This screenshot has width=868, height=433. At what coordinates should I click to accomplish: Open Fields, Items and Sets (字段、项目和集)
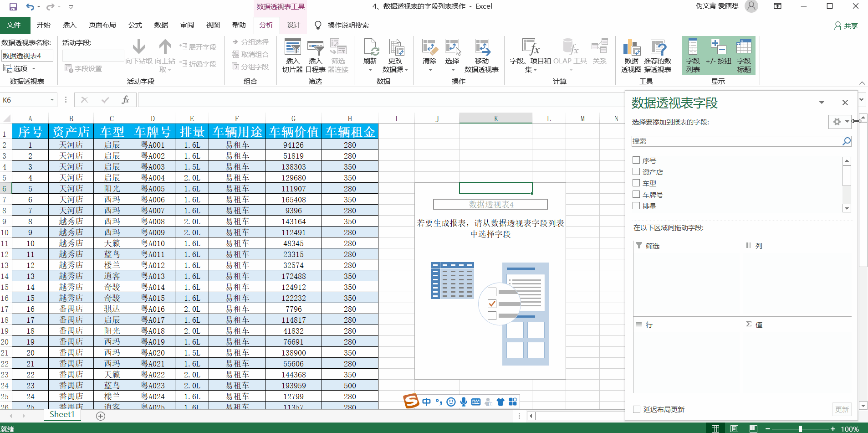click(531, 56)
